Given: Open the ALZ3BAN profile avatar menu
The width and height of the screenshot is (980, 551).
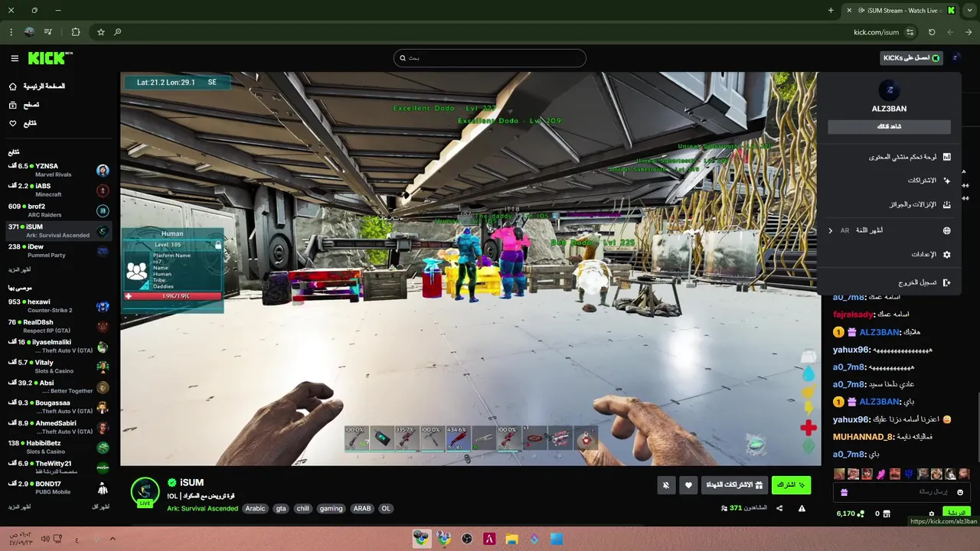Looking at the screenshot, I should tap(955, 58).
